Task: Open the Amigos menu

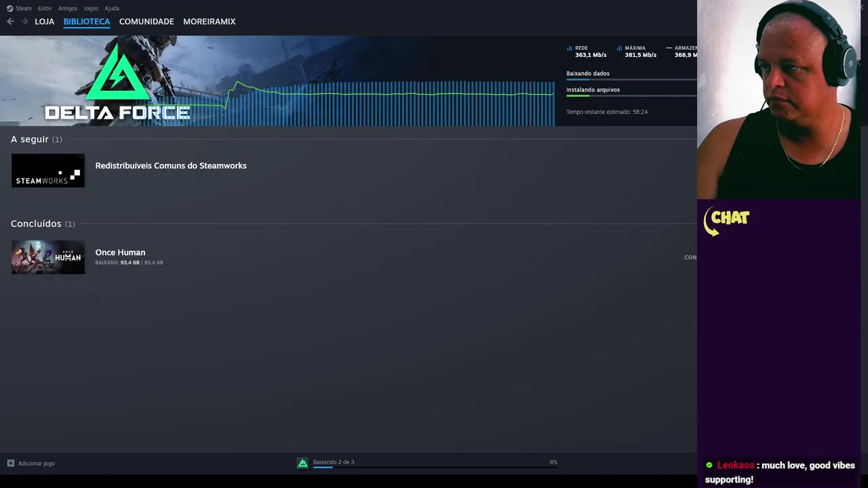Action: click(x=68, y=8)
